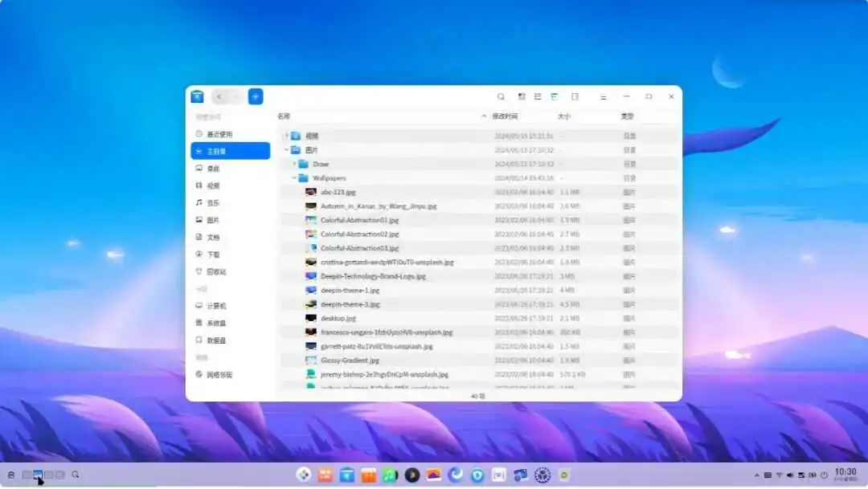Click the search icon in the title bar
This screenshot has height=489, width=868.
501,96
